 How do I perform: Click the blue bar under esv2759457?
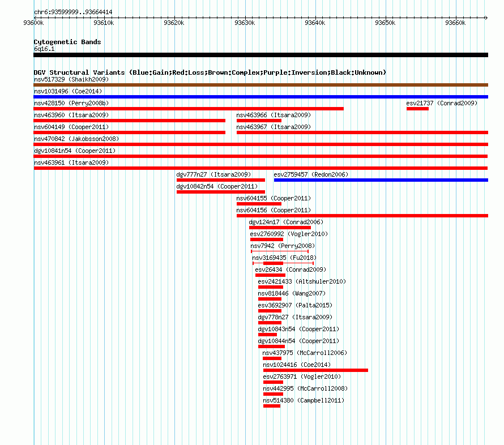tap(381, 180)
